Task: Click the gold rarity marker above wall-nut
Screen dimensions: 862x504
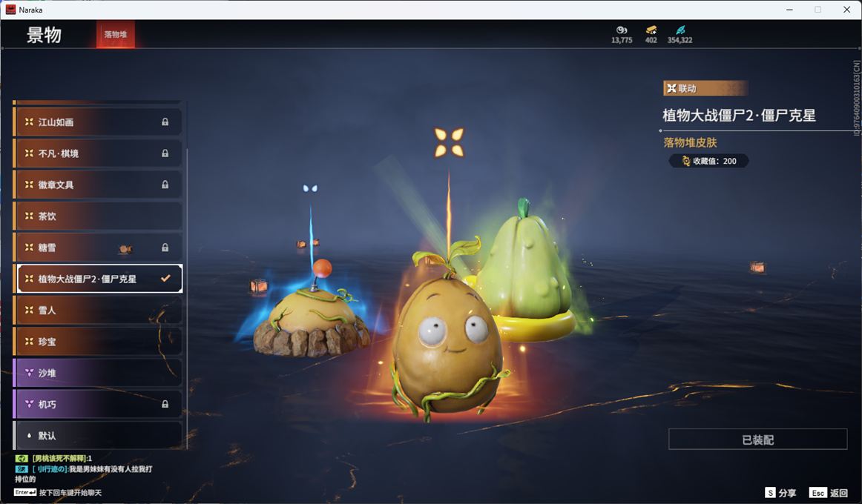Action: point(449,142)
